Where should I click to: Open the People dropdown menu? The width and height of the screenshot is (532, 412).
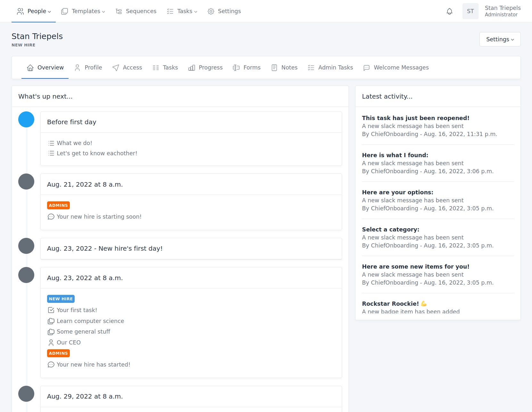pos(34,11)
